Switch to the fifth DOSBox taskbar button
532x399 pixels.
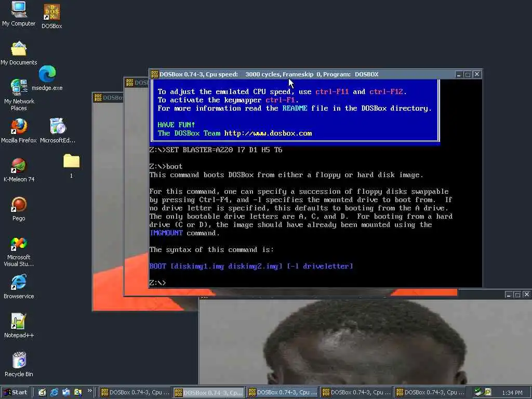click(x=430, y=392)
